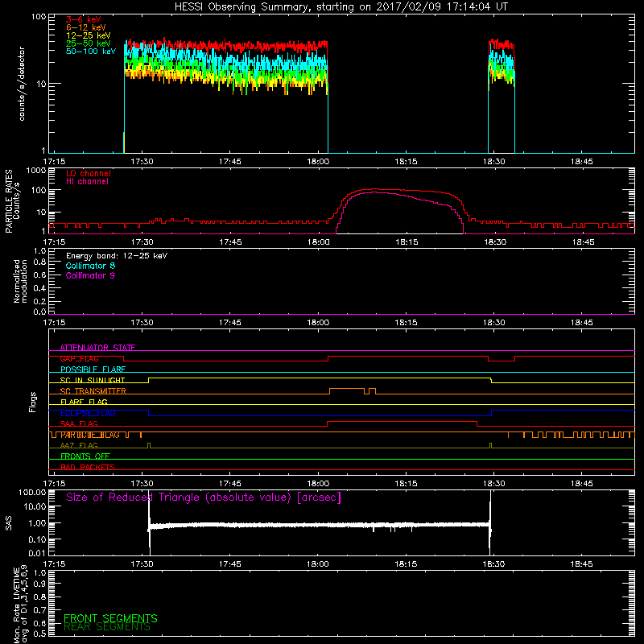Select the 'Collimator 9' legend label
The image size is (644, 644).
click(90, 275)
